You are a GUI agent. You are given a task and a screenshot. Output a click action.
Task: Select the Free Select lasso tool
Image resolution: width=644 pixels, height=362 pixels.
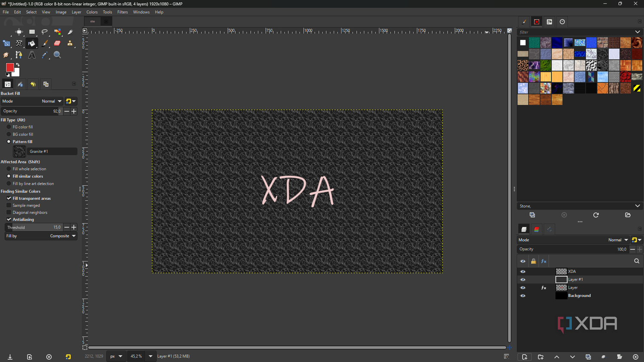pyautogui.click(x=45, y=32)
